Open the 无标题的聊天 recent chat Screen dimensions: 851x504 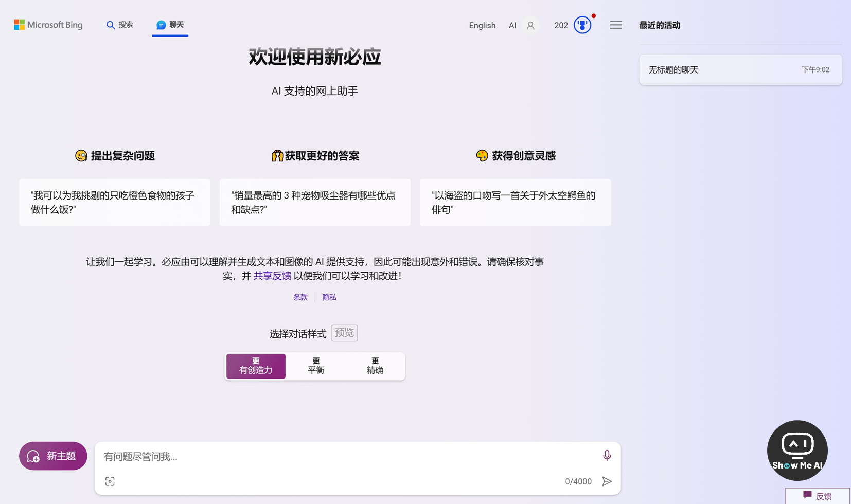[740, 69]
